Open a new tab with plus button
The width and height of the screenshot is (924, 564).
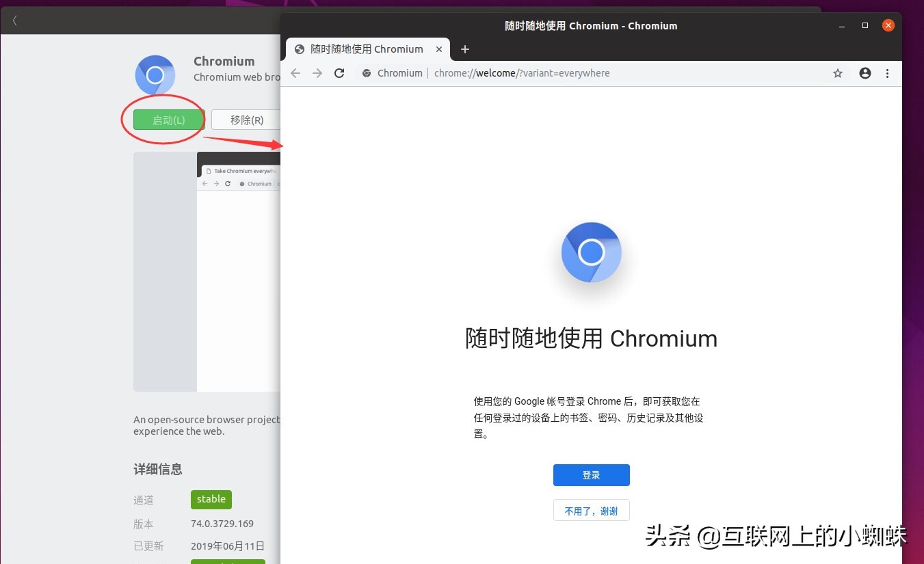465,49
